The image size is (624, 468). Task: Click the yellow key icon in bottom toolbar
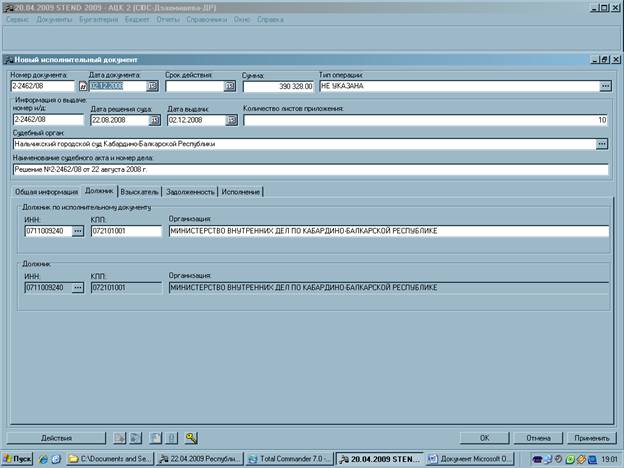[x=191, y=438]
